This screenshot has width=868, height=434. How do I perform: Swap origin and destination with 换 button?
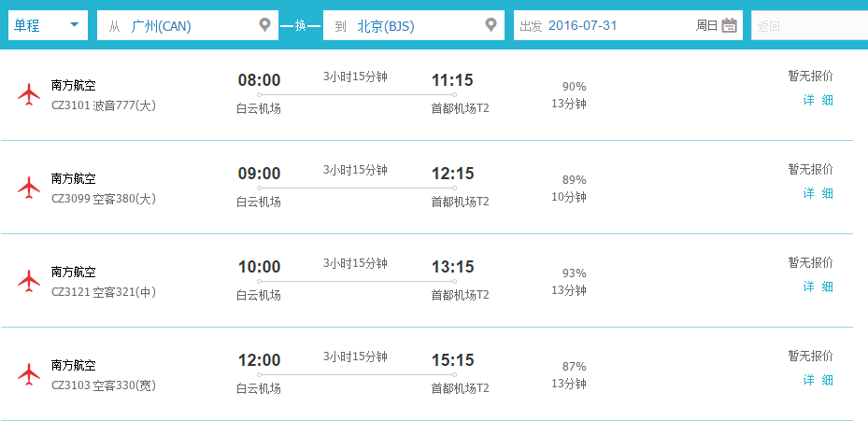301,25
